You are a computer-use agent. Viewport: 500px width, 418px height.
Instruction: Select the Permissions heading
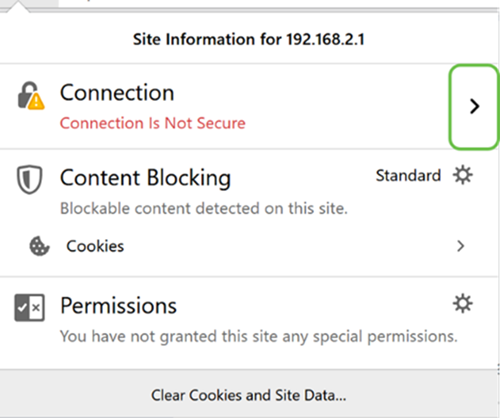(118, 306)
